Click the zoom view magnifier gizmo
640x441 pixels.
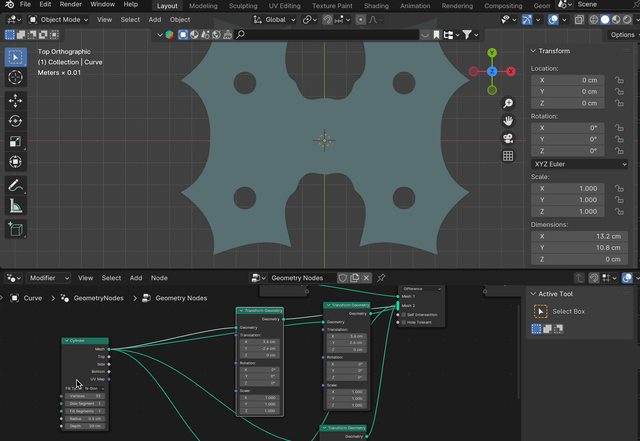(x=508, y=103)
